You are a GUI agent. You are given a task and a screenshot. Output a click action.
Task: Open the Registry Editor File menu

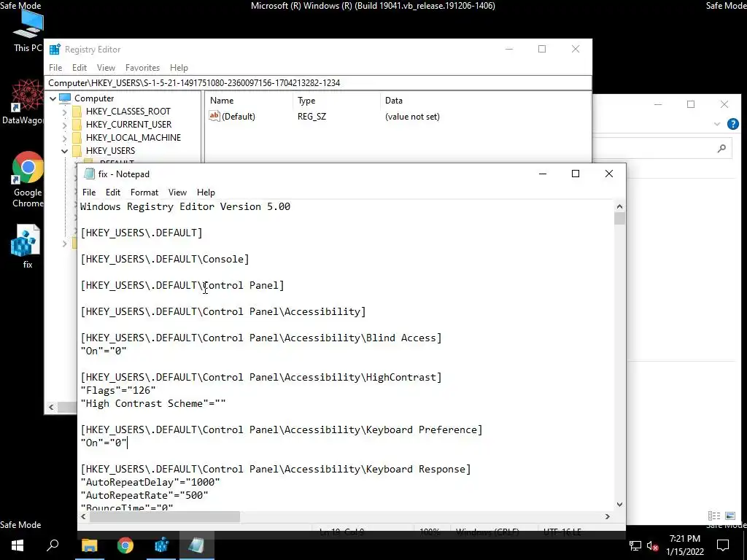point(55,68)
